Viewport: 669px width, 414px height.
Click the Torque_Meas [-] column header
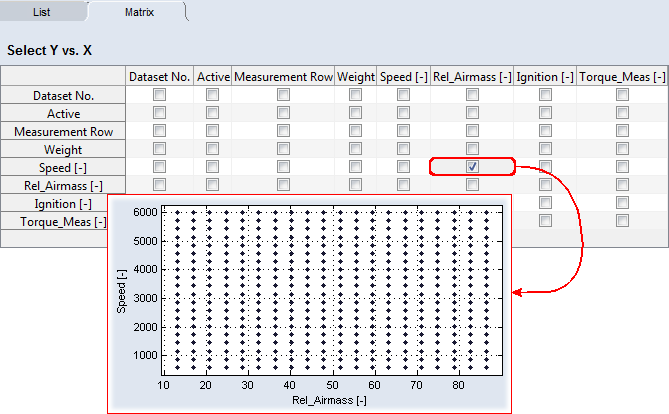pos(622,77)
